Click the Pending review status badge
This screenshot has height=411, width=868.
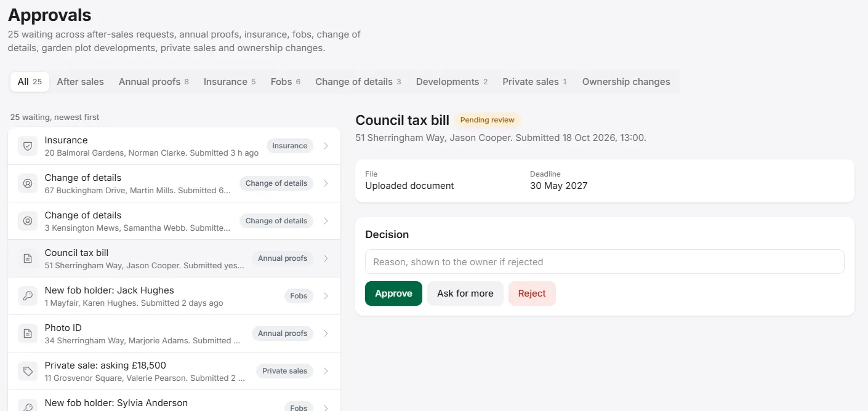point(488,120)
